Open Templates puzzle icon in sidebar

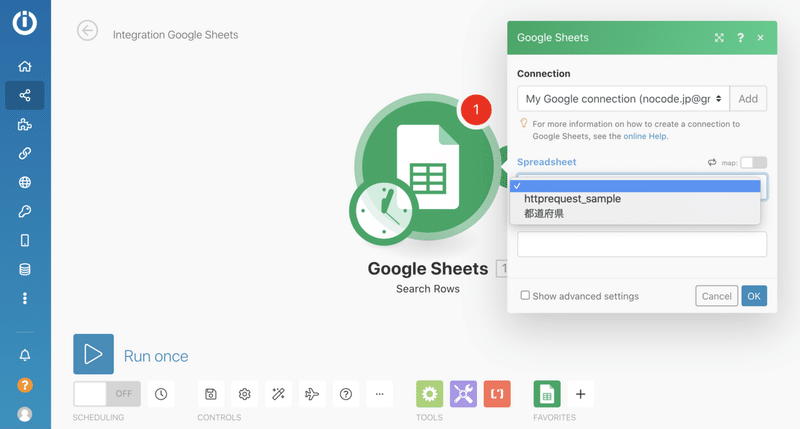click(24, 124)
